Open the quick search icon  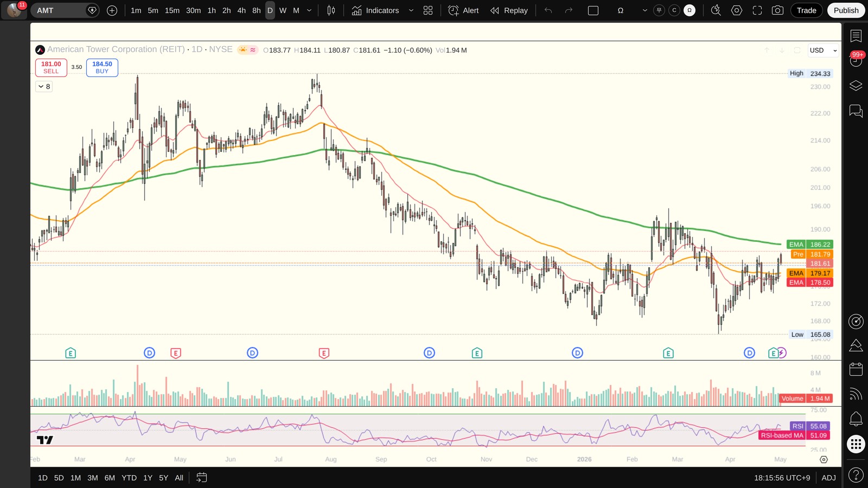[716, 10]
